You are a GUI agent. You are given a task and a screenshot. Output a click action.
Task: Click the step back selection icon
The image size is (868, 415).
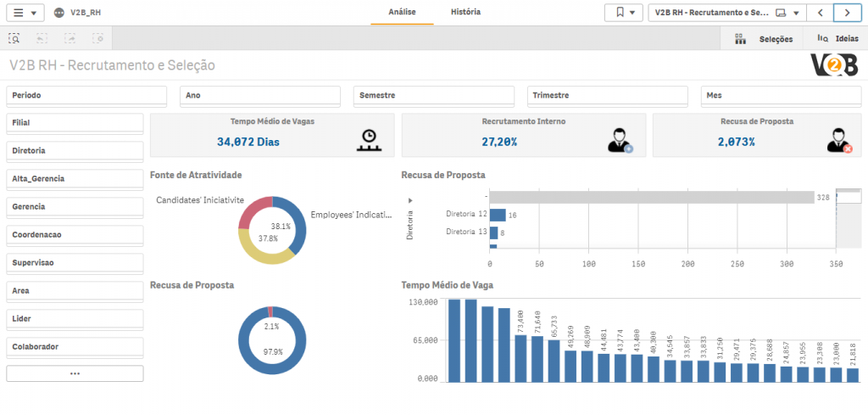pyautogui.click(x=42, y=38)
